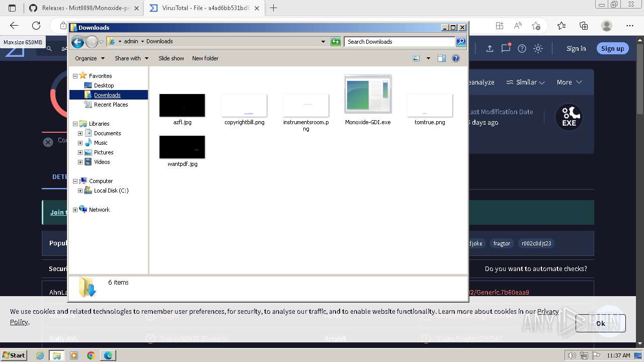Open Chrome from the taskbar
The height and width of the screenshot is (362, 644).
point(91,355)
